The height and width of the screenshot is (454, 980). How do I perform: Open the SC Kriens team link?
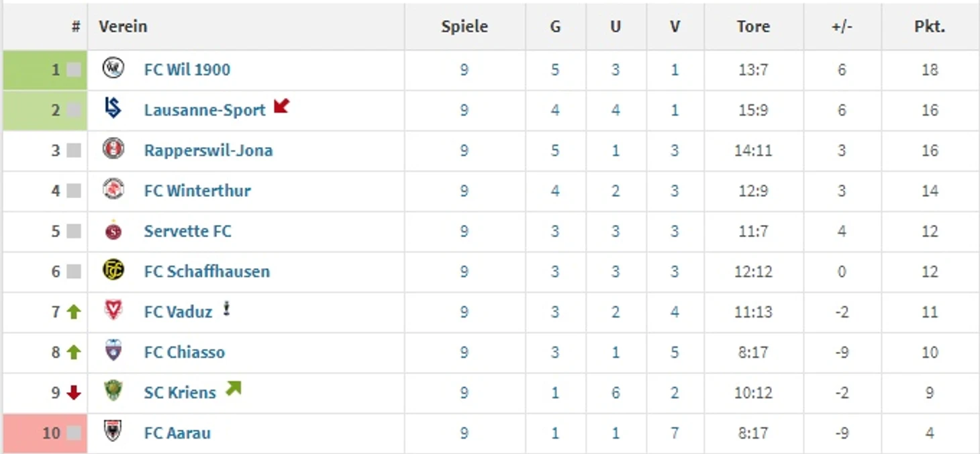point(180,392)
